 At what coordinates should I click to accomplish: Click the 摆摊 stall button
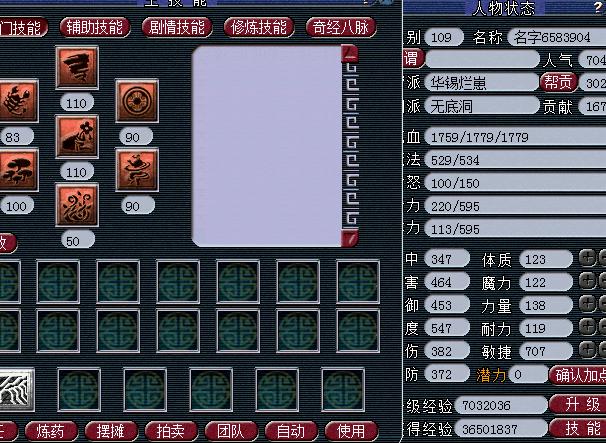pos(111,431)
